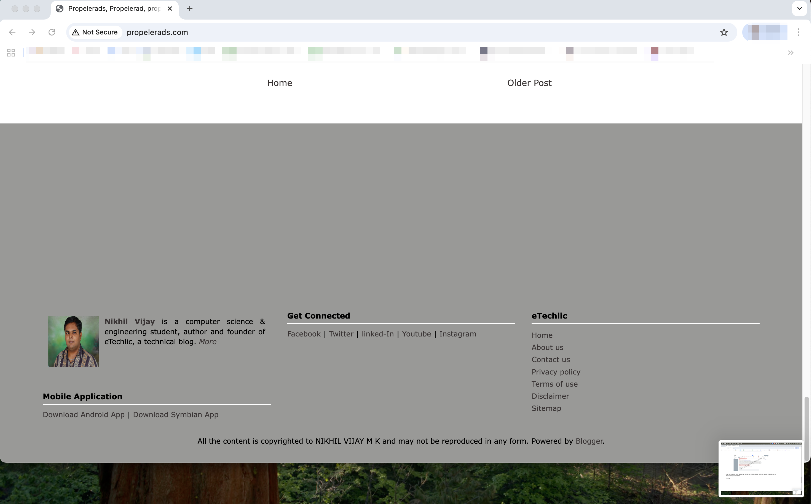Open Chrome three-dot menu
The width and height of the screenshot is (812, 504).
[798, 32]
